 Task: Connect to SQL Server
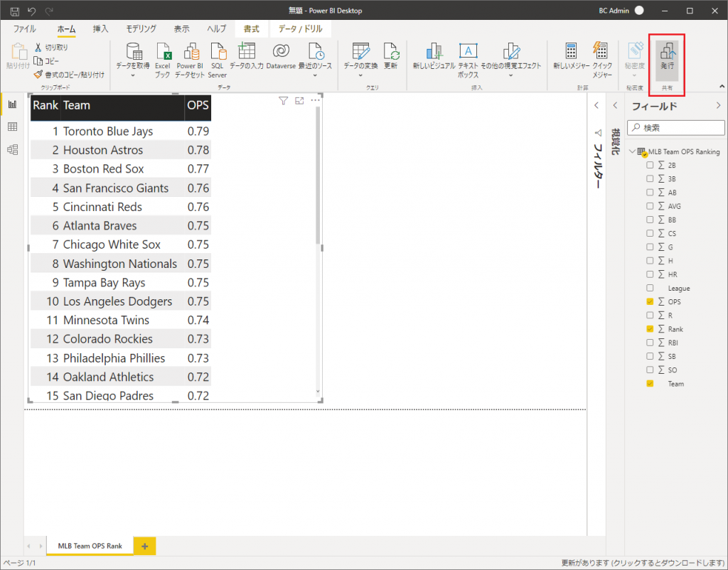pos(218,60)
